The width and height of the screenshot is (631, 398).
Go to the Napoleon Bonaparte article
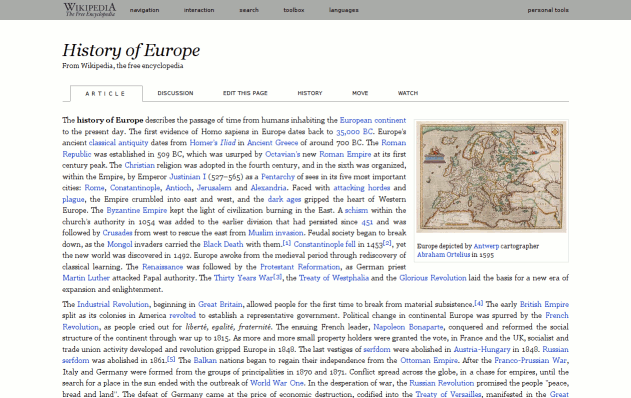click(x=408, y=327)
